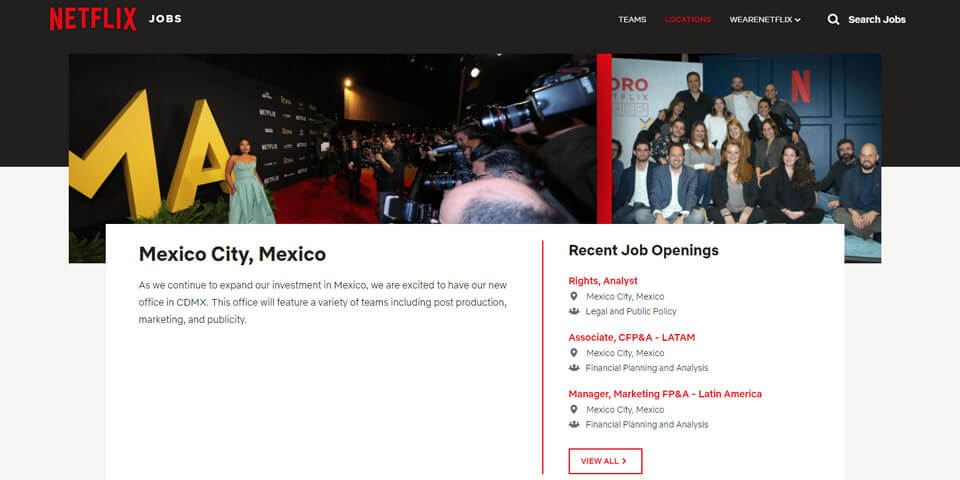This screenshot has width=960, height=480.
Task: Click location pin icon under Associate, CFP&A - LATAM
Action: tap(574, 353)
